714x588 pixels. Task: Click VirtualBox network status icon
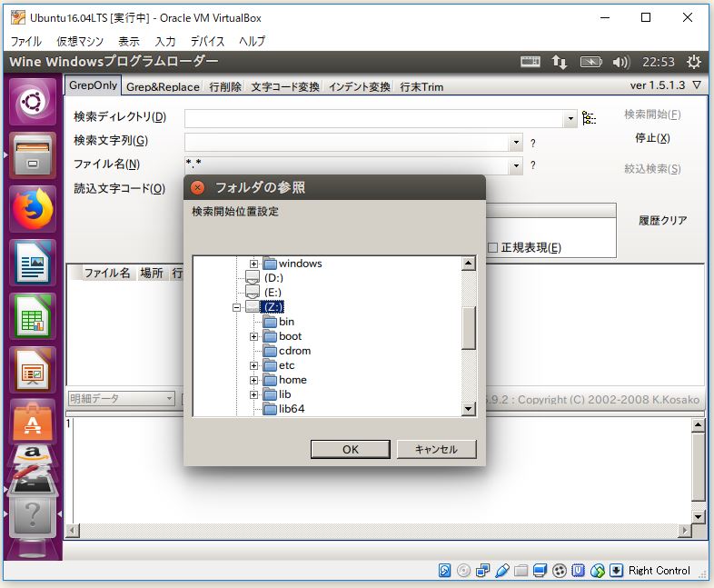(x=482, y=570)
